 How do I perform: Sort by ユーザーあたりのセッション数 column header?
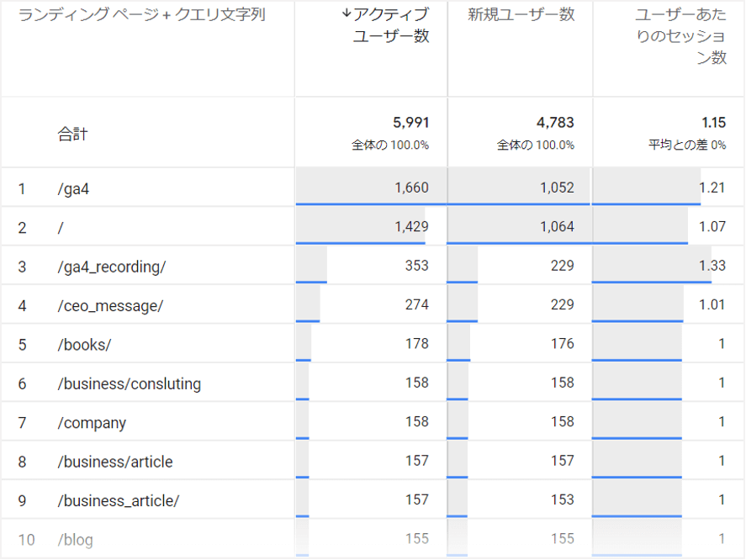pos(680,37)
